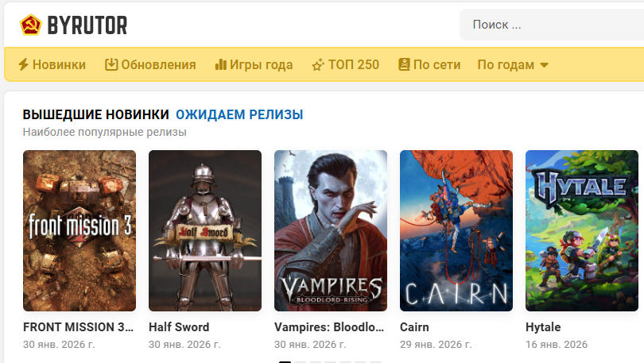Viewport: 644px width, 363px height.
Task: Click the Hytale game title link
Action: coord(543,327)
